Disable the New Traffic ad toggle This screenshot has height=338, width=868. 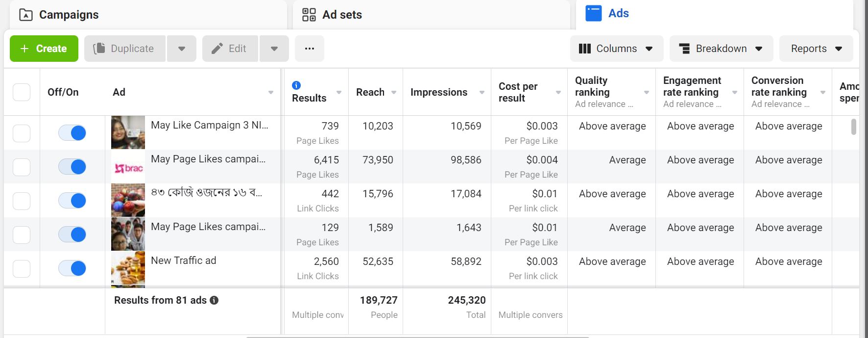pyautogui.click(x=72, y=268)
